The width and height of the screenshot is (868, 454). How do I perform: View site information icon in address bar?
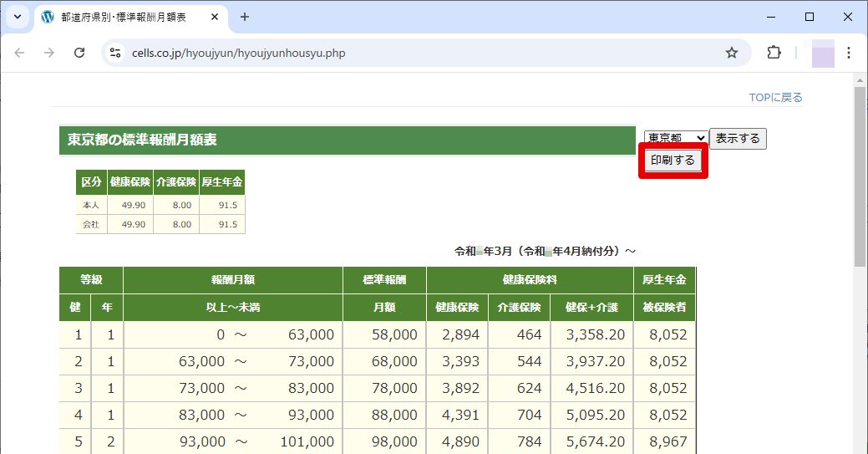click(x=115, y=53)
